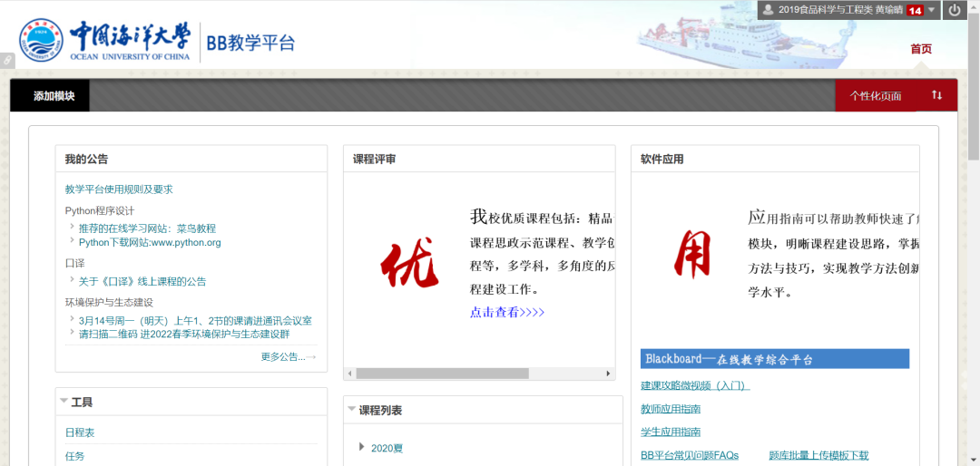Open 建课攻略微视频（入门） link

(x=695, y=385)
